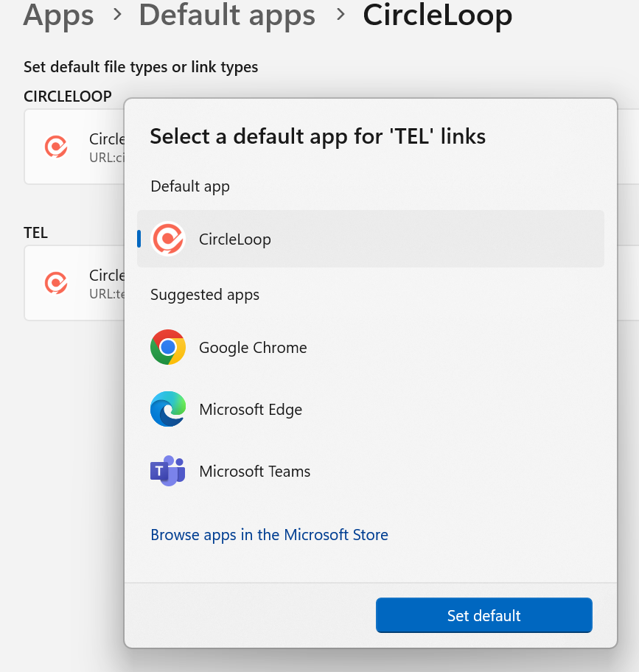The width and height of the screenshot is (639, 672).
Task: Click the Microsoft Edge icon
Action: tap(168, 410)
